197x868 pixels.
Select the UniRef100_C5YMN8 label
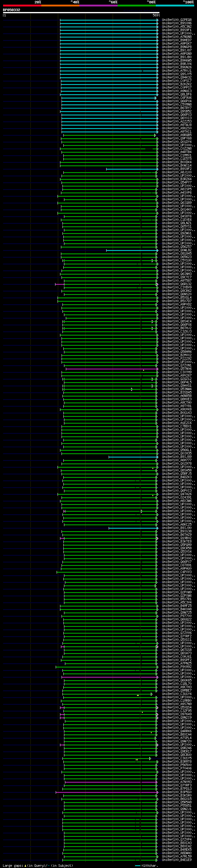176,104
